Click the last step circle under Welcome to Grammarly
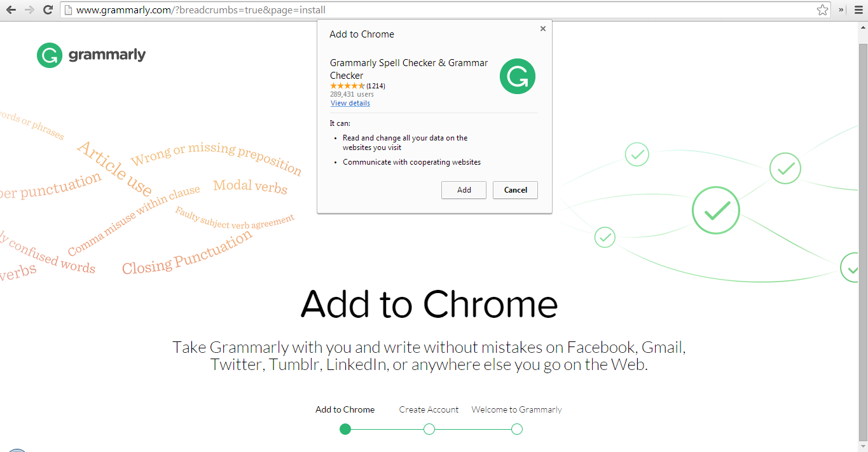This screenshot has width=868, height=452. [517, 429]
